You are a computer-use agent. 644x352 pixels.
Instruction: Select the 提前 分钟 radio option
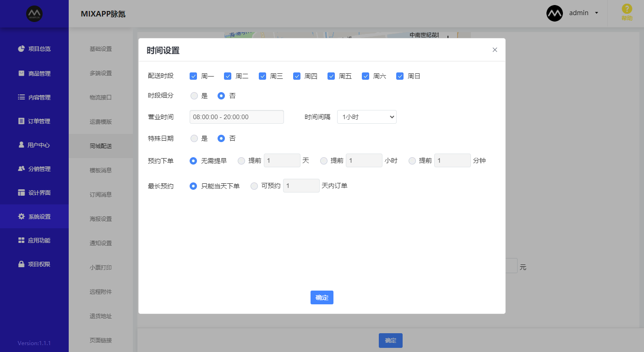(412, 161)
